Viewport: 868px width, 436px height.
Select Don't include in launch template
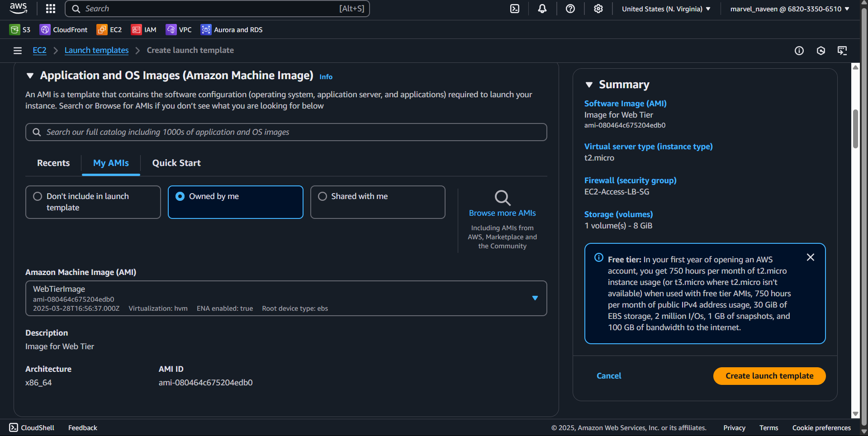pyautogui.click(x=93, y=202)
